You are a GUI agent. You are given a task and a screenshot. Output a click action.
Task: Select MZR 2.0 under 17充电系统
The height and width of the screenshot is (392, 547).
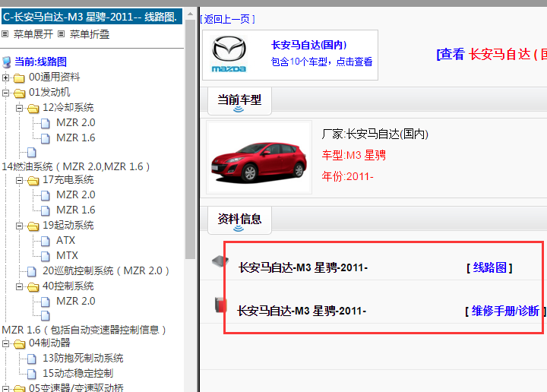[76, 195]
